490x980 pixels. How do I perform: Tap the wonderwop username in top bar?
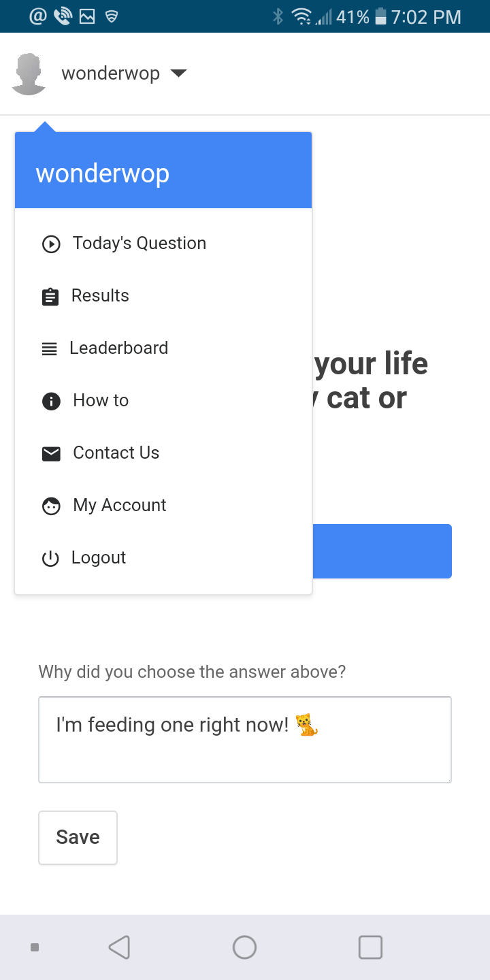(x=110, y=73)
